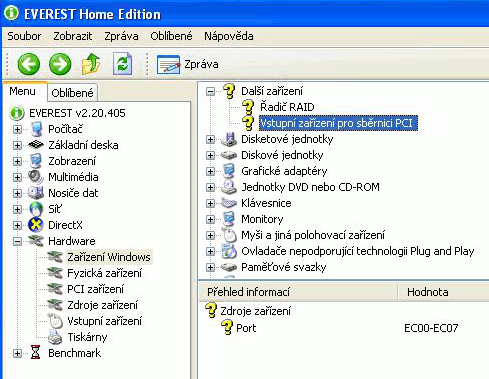Expand the Multimédia node
Screen dimensions: 489x379
[x=17, y=177]
